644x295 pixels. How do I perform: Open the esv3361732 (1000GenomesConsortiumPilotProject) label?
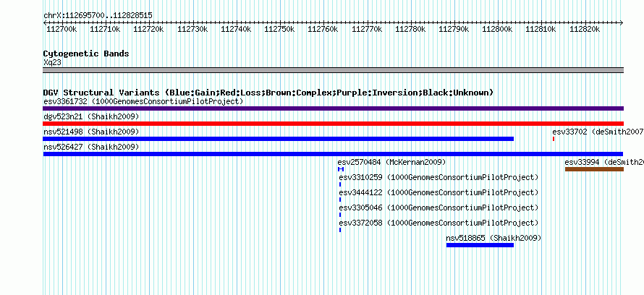(143, 101)
